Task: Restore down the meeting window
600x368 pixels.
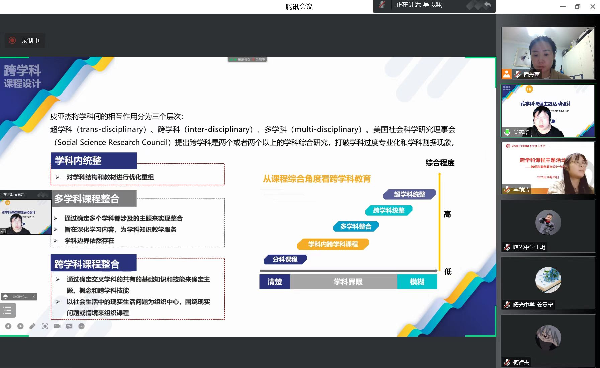Action: (x=577, y=6)
